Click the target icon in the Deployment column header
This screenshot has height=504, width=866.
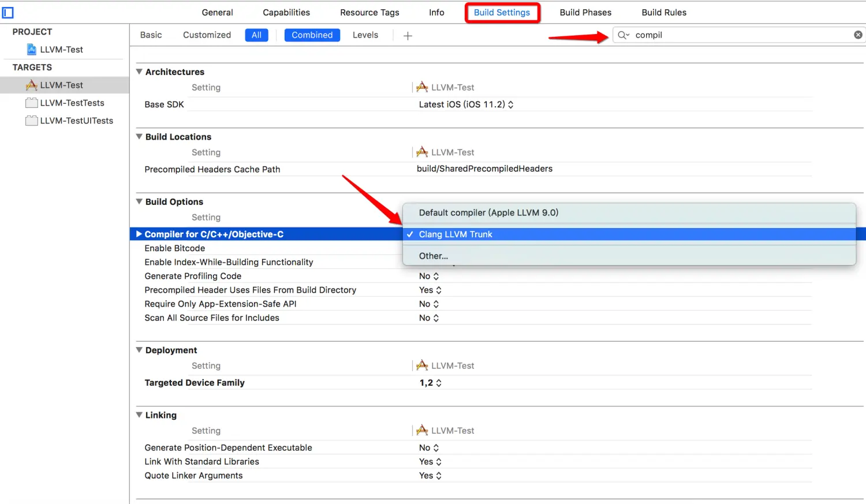pos(422,365)
